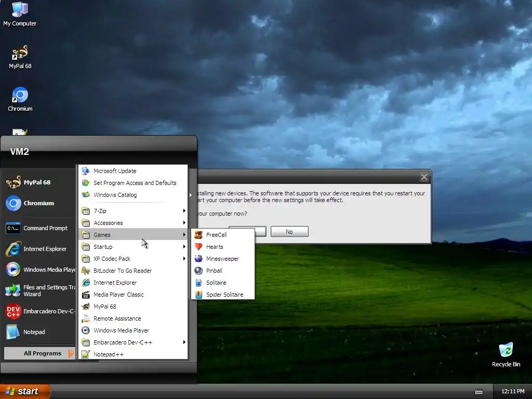
Task: Click No in the restart dialog
Action: tap(289, 232)
